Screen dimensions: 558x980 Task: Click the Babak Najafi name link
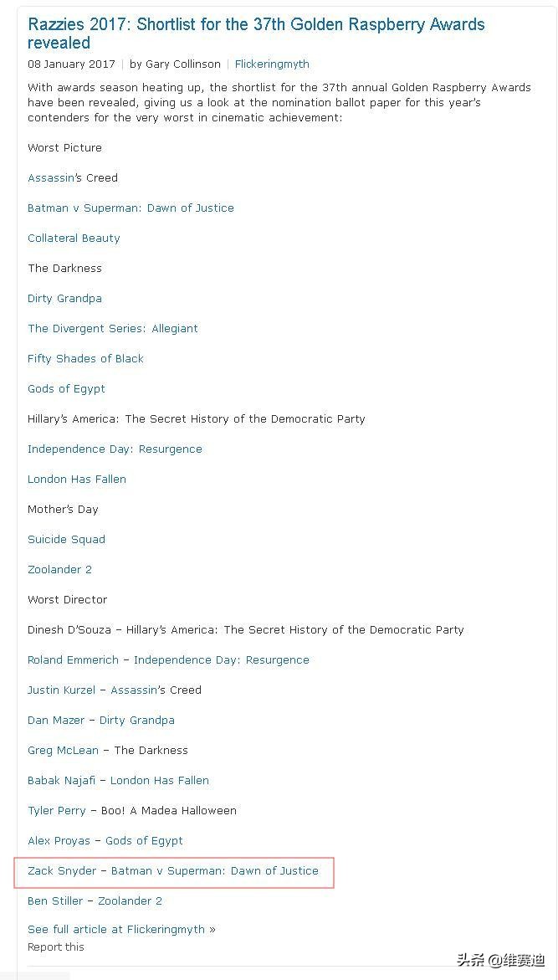pyautogui.click(x=62, y=780)
